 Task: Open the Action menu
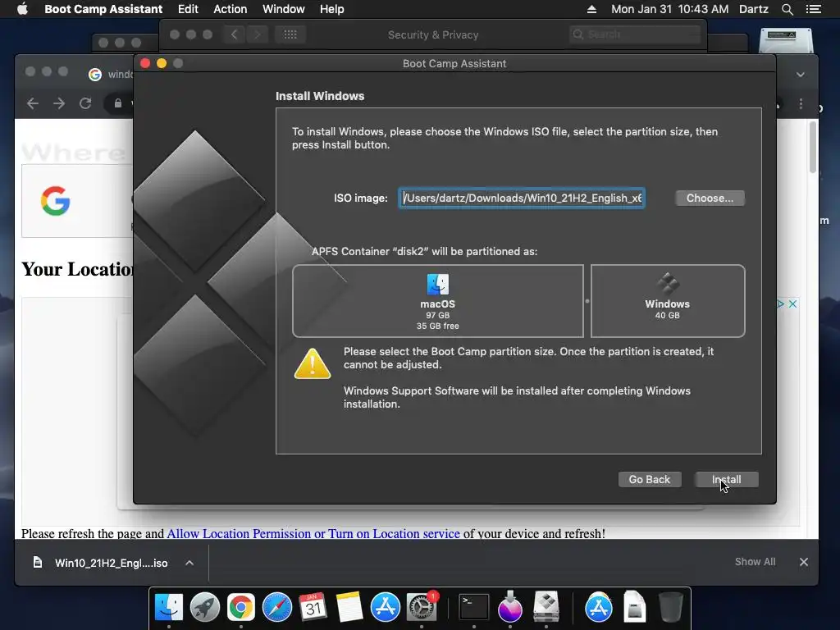[x=231, y=9]
